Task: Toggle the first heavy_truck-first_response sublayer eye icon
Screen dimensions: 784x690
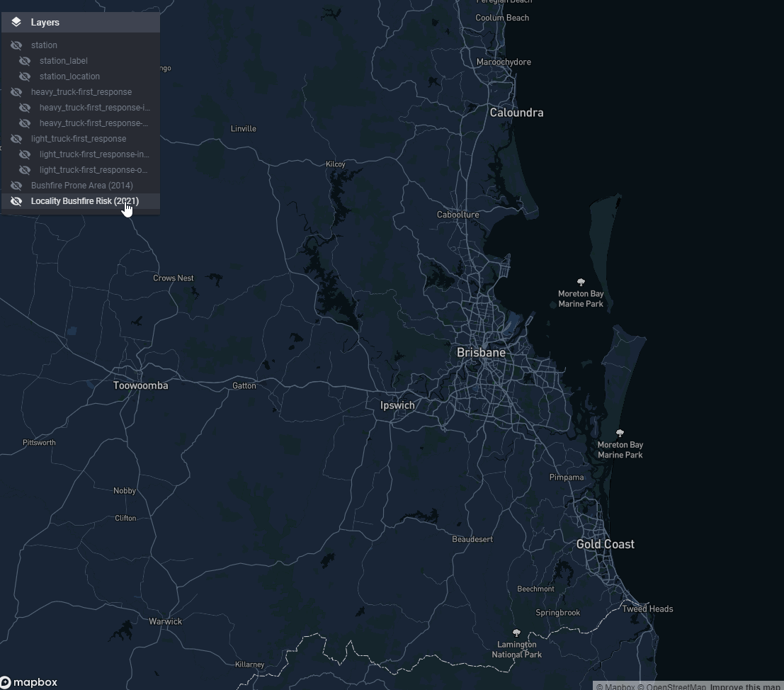Action: (24, 107)
